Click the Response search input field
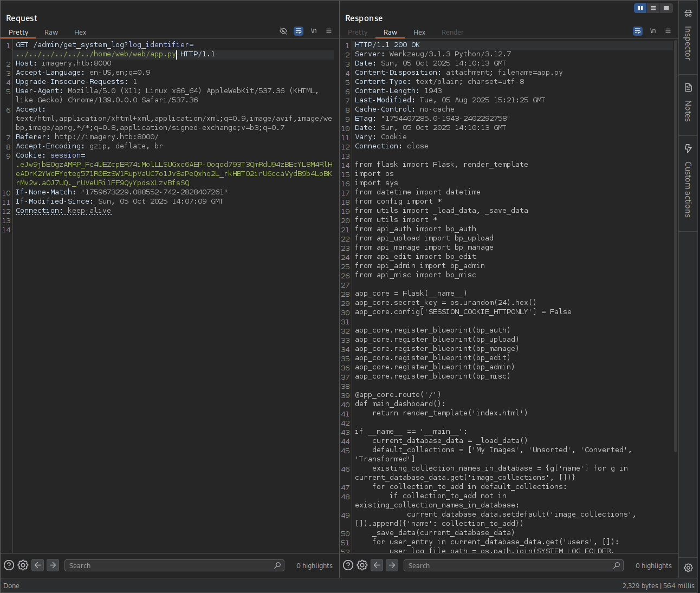 (x=509, y=565)
